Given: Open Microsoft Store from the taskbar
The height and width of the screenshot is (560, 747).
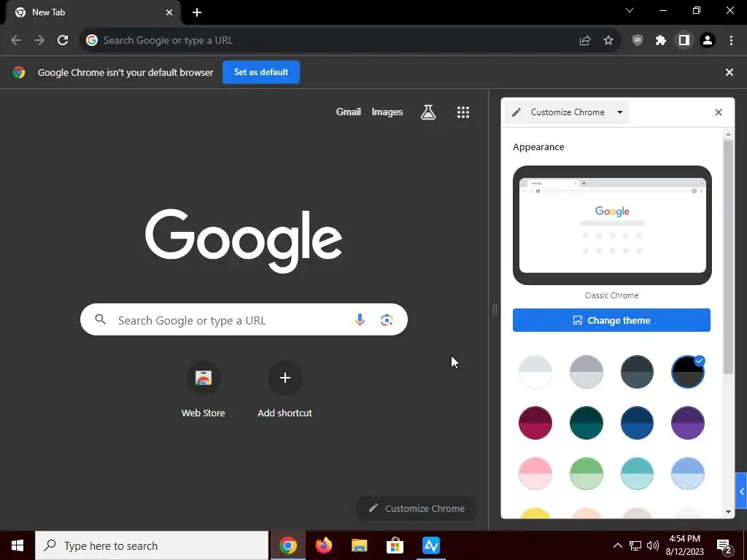Looking at the screenshot, I should point(395,545).
